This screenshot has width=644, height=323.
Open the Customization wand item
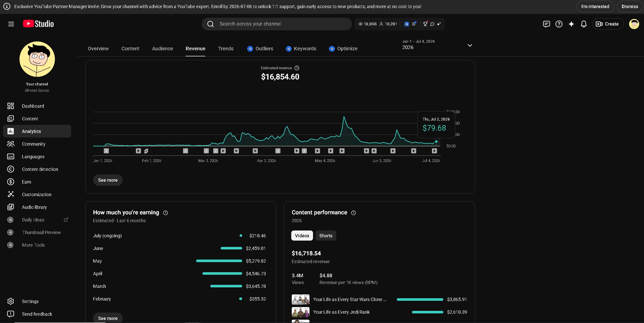point(37,194)
